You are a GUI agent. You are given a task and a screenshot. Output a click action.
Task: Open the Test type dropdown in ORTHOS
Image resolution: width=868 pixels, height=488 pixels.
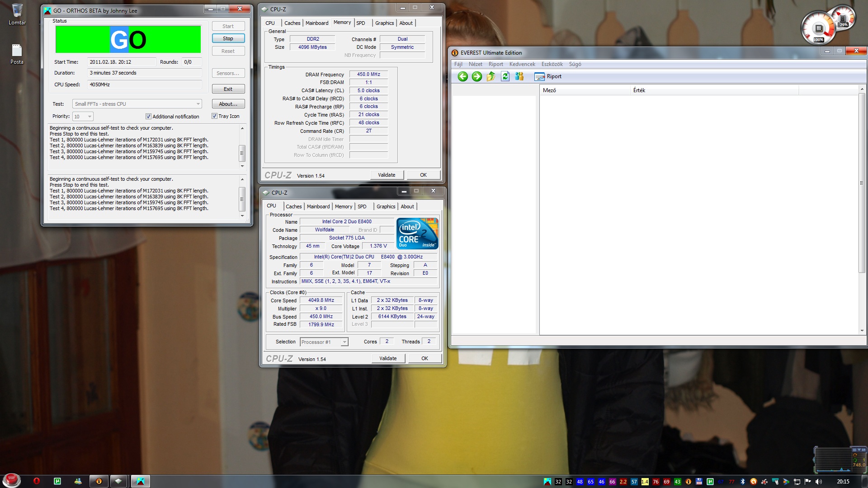137,104
